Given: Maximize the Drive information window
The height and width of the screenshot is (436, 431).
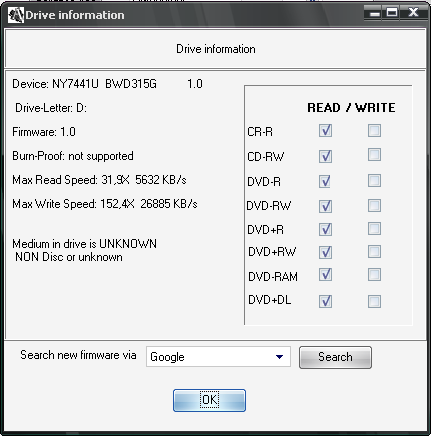Looking at the screenshot, I should (392, 13).
